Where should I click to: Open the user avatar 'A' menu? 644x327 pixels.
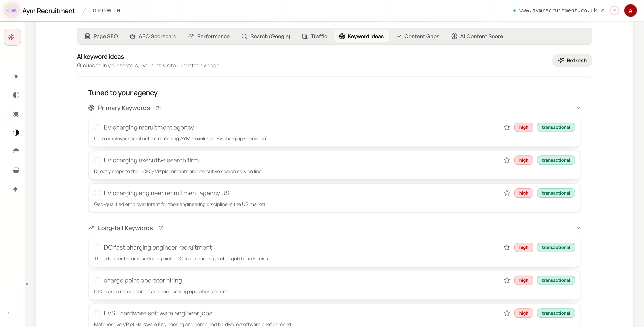(x=630, y=11)
